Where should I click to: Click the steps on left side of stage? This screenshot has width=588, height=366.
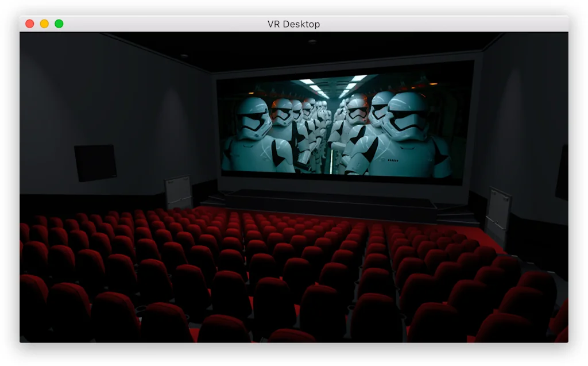[211, 199]
